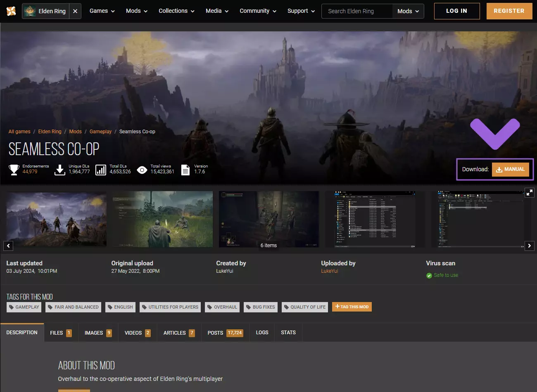The image size is (537, 392).
Task: Select the OVERHAUL tag
Action: click(222, 307)
